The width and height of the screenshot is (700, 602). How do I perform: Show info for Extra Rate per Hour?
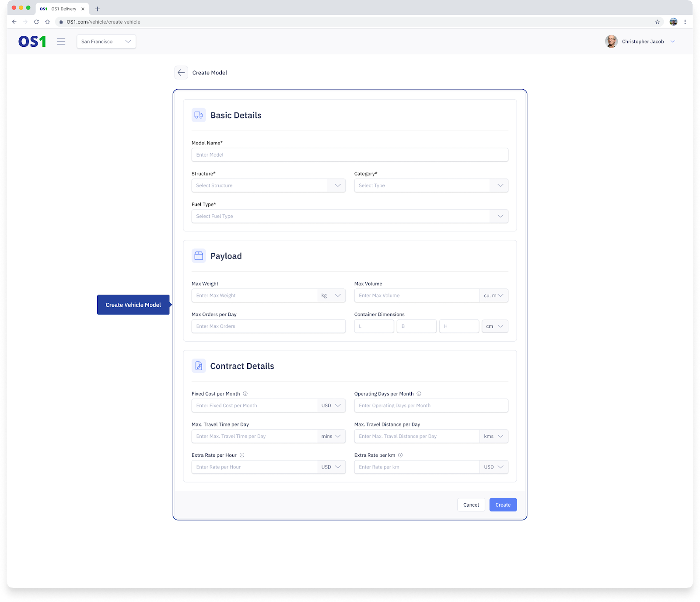click(242, 455)
